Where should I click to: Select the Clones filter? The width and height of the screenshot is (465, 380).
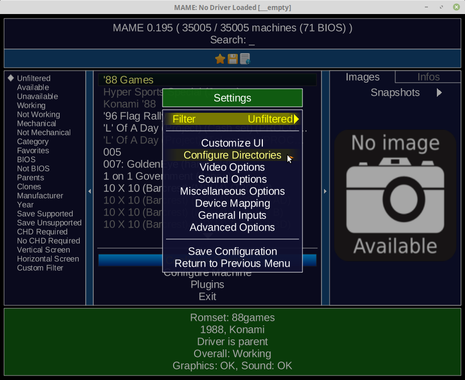click(29, 186)
